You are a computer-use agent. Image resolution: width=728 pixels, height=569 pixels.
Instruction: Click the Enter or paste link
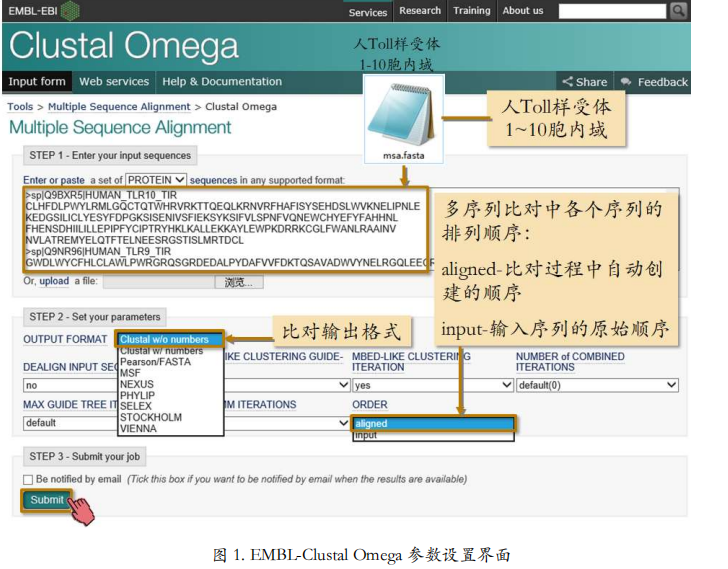tap(54, 180)
